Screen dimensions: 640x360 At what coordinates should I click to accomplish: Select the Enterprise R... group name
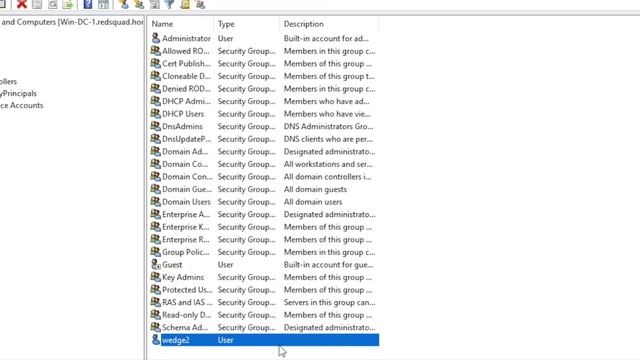pos(186,240)
